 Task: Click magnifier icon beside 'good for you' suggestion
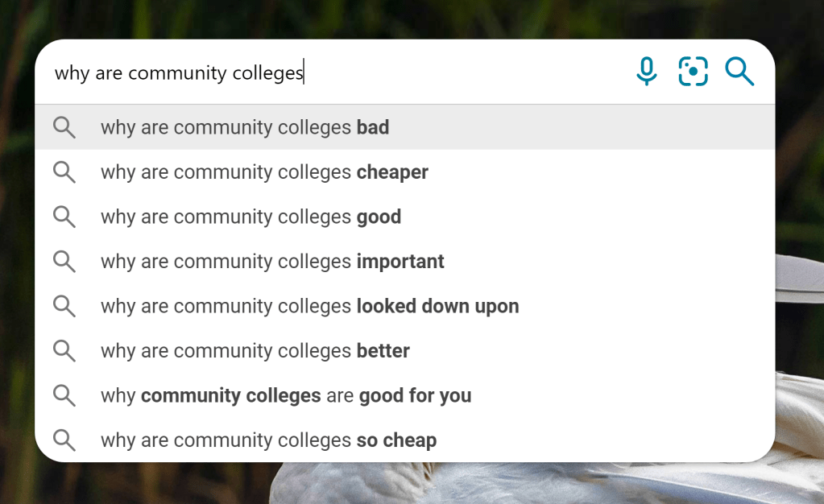[x=64, y=395]
